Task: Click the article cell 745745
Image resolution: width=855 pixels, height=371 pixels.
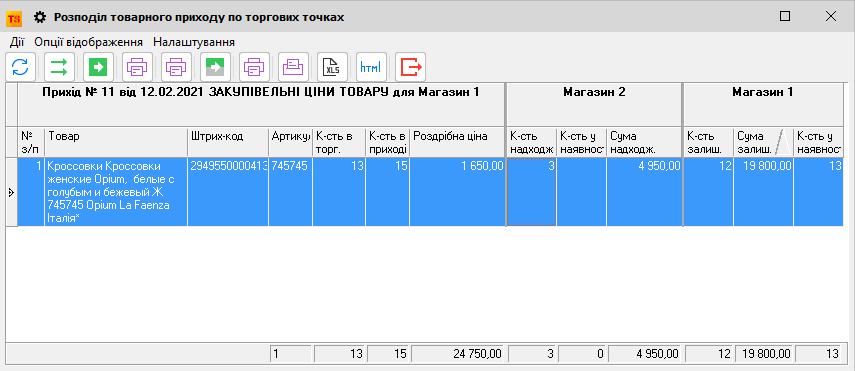Action: (x=291, y=192)
